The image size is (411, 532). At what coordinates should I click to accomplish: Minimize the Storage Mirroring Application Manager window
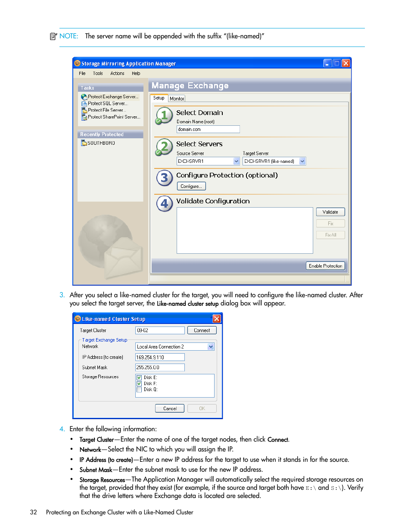(x=327, y=63)
